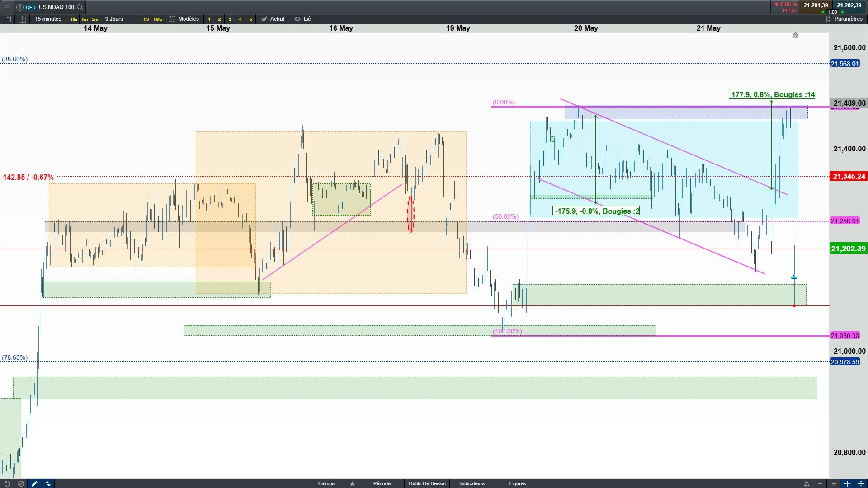Open the hamburger menu icon top-left
Viewport: 868px width, 488px height.
pyautogui.click(x=7, y=7)
